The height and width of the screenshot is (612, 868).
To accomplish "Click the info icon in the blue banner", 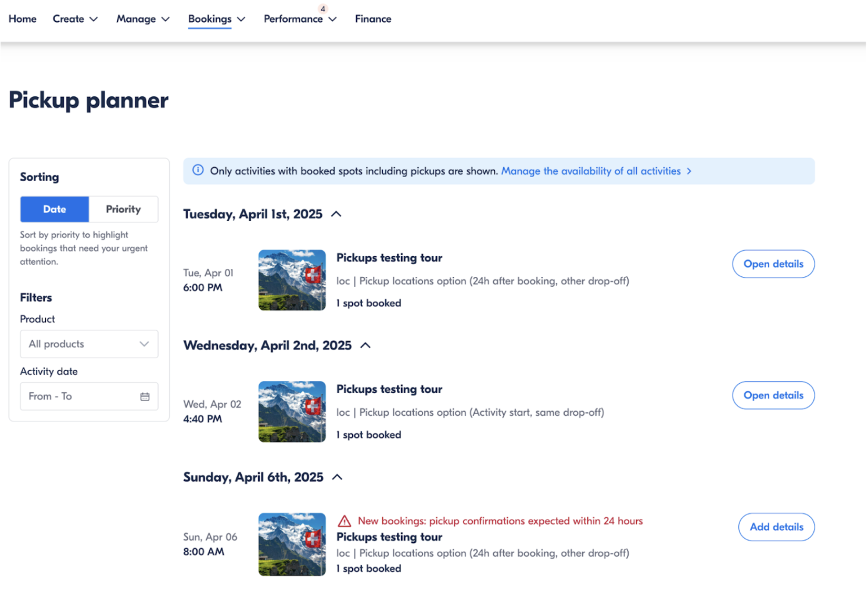I will tap(198, 170).
